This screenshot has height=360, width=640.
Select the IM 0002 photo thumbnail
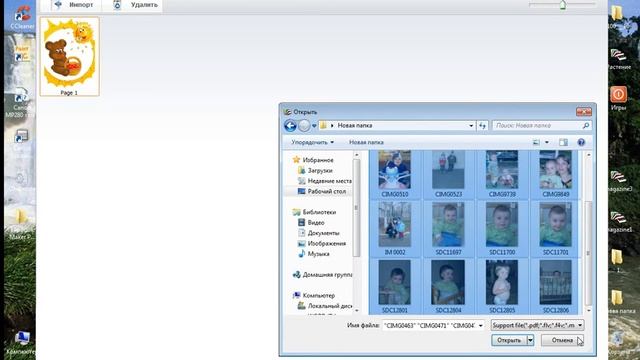tap(395, 229)
